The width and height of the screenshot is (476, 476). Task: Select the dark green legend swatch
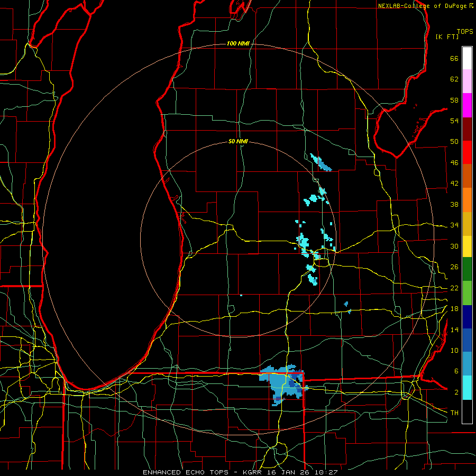point(467,269)
